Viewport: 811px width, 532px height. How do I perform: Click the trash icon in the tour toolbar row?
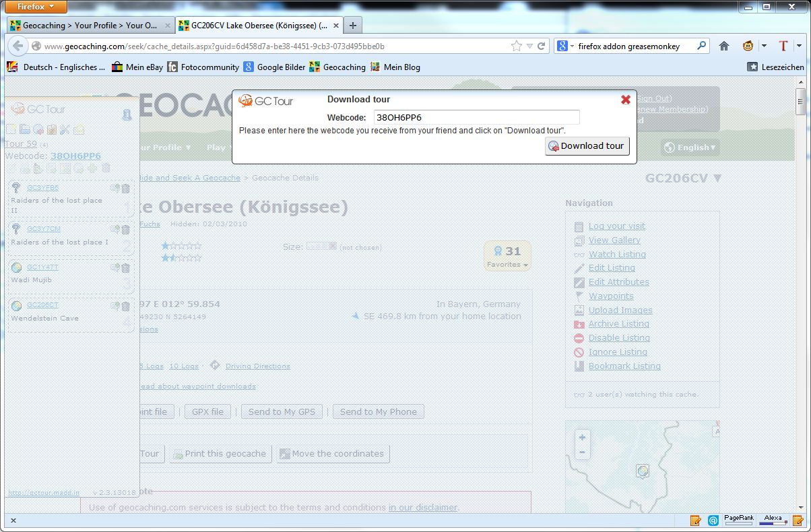click(x=106, y=168)
